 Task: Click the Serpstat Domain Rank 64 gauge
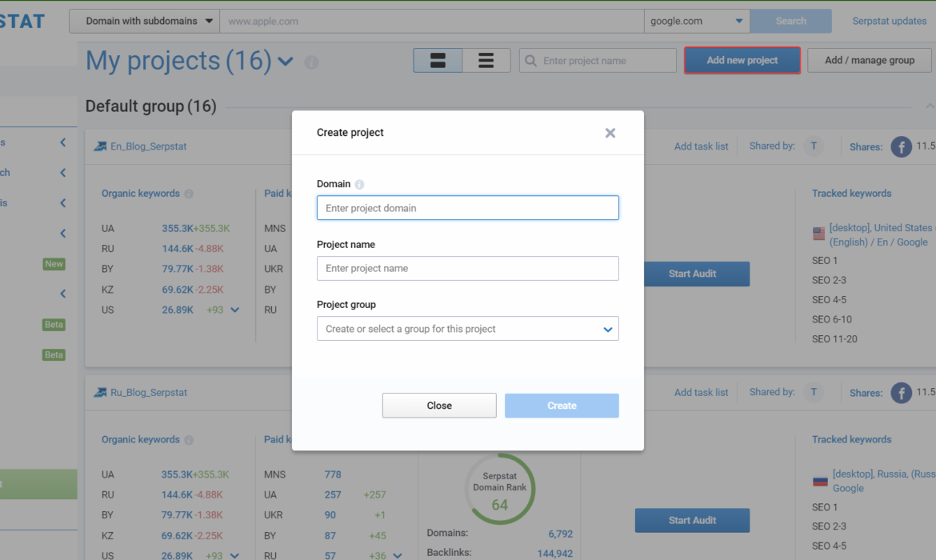point(500,490)
